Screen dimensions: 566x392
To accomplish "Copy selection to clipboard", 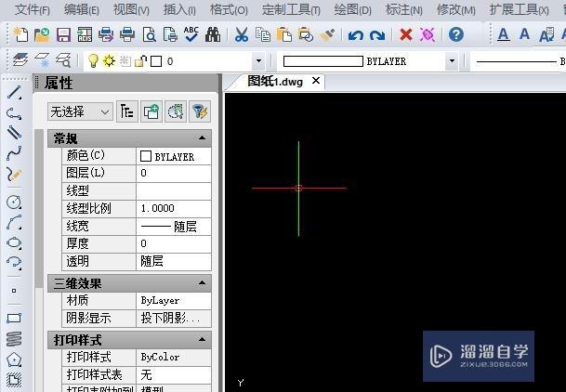I will click(x=263, y=34).
